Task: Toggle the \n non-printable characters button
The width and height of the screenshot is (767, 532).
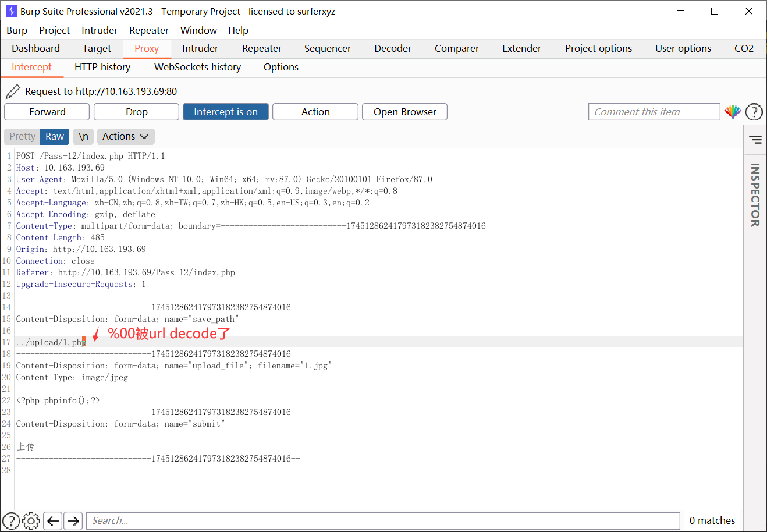Action: pyautogui.click(x=83, y=136)
